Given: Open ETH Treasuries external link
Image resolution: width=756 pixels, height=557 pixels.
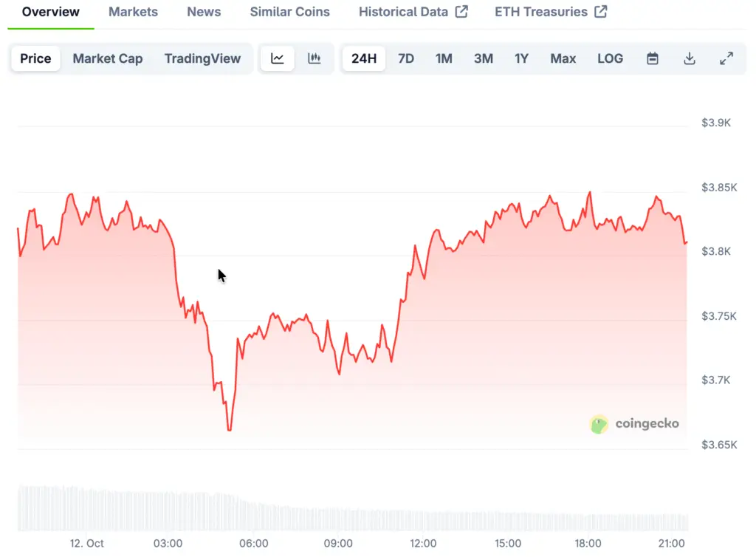Looking at the screenshot, I should pos(551,12).
